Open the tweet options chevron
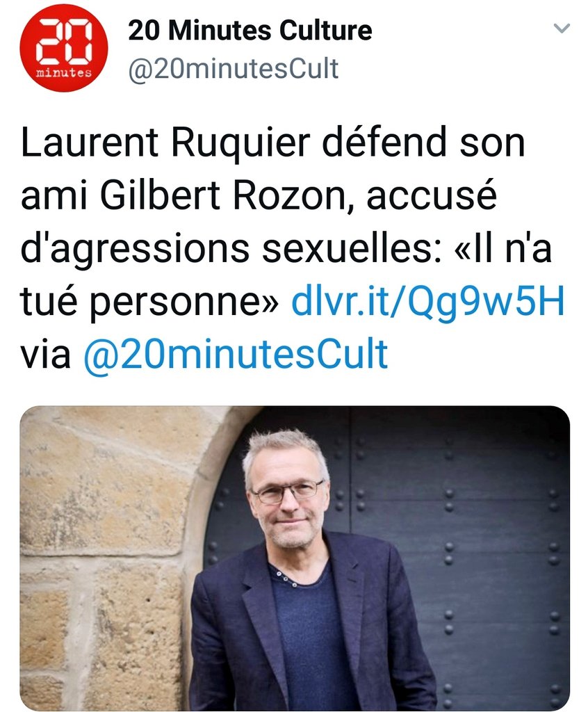Image resolution: width=588 pixels, height=712 pixels. 562,29
